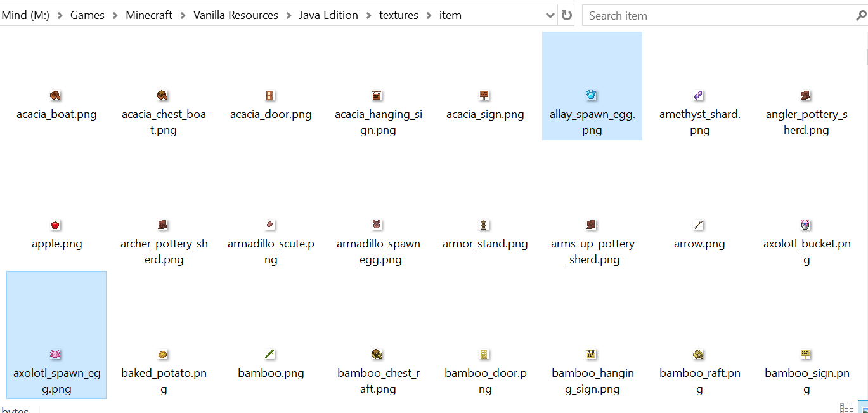Image resolution: width=868 pixels, height=413 pixels.
Task: Click the armor_stand.png file name
Action: [x=485, y=244]
